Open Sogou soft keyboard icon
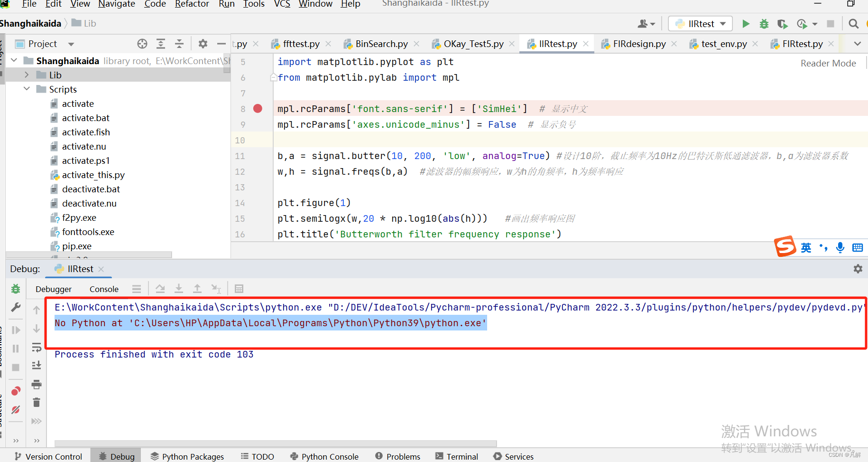This screenshot has width=868, height=462. coord(857,247)
